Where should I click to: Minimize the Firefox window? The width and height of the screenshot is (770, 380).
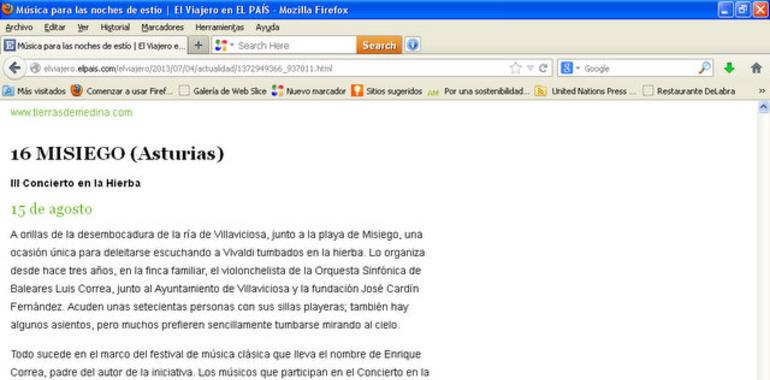coord(726,9)
